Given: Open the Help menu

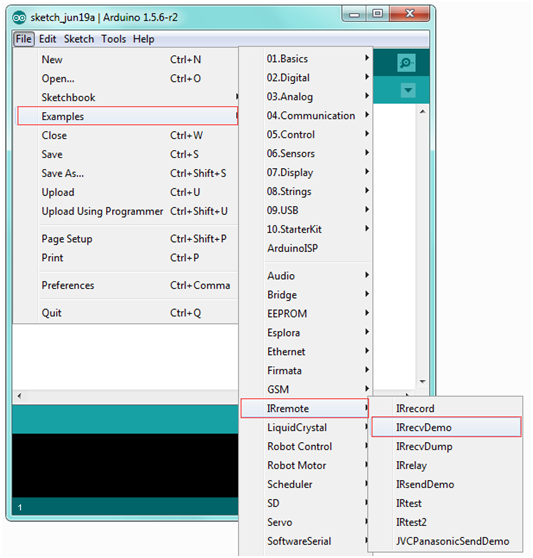Looking at the screenshot, I should pyautogui.click(x=143, y=39).
